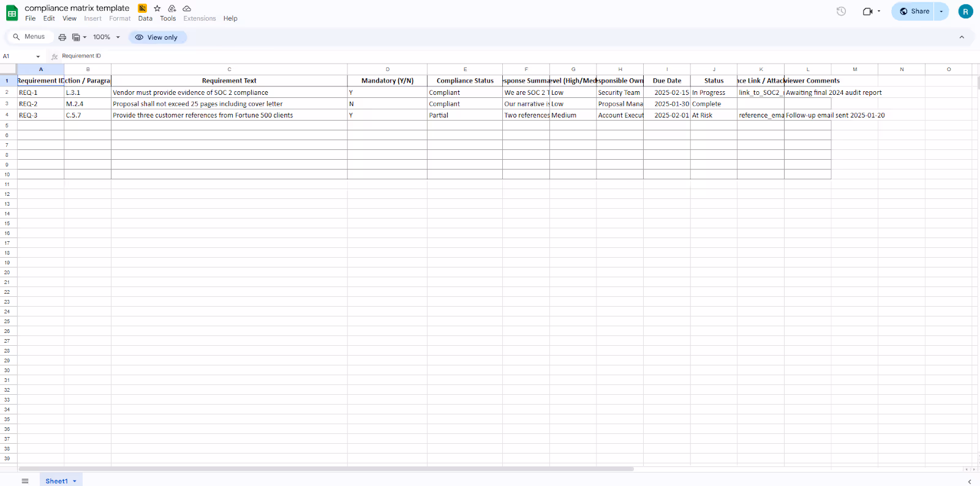Open the name box dropdown arrow
980x486 pixels.
(38, 56)
